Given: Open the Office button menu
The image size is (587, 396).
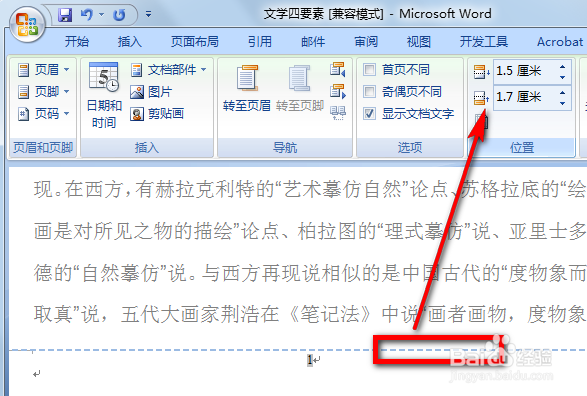Looking at the screenshot, I should [27, 24].
